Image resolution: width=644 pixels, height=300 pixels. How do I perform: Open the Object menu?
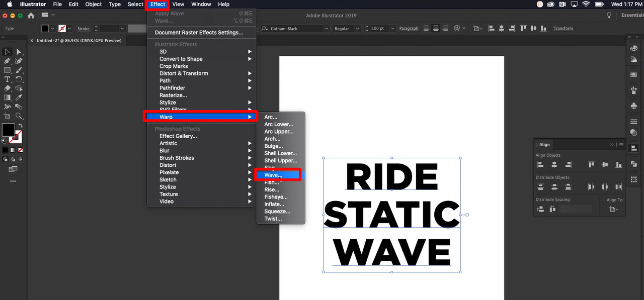click(x=94, y=5)
